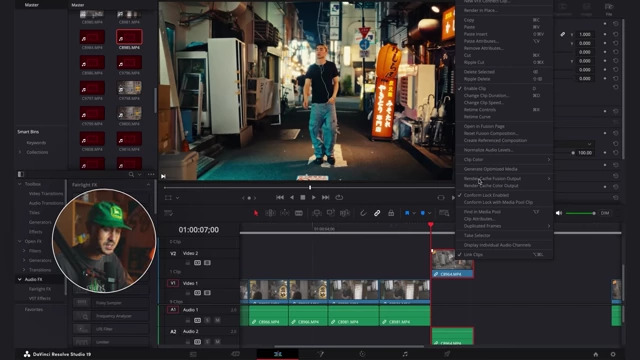Toggle Linked Selection chain icon
Viewport: 640px width, 360px height.
coord(377,213)
